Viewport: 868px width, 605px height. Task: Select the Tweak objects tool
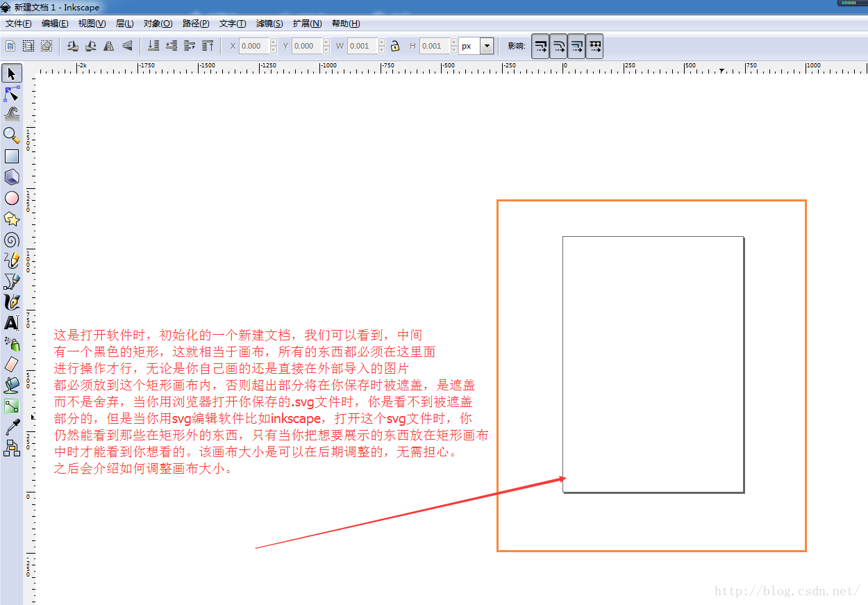pos(12,114)
